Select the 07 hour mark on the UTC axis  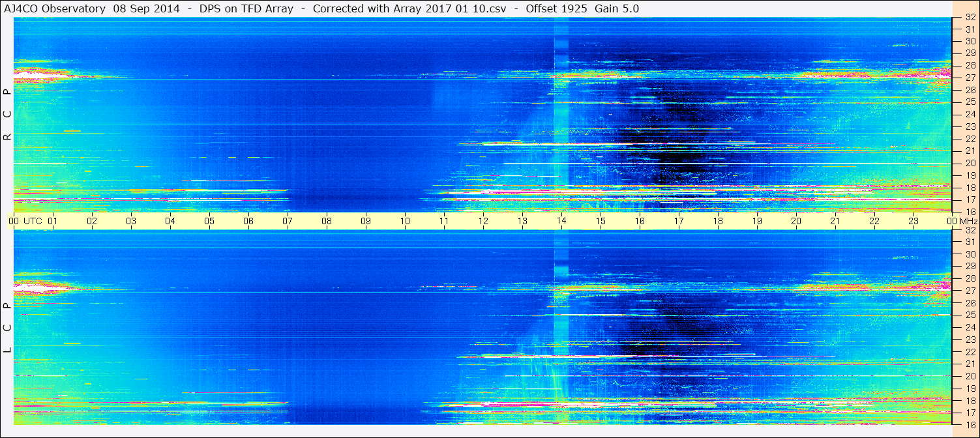pos(288,221)
